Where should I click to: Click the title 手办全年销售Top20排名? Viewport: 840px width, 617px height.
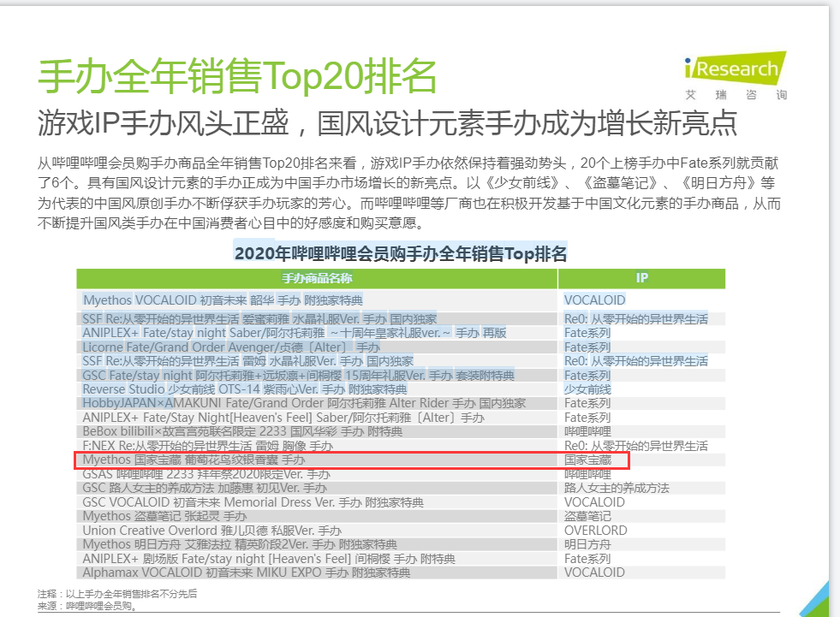(237, 76)
